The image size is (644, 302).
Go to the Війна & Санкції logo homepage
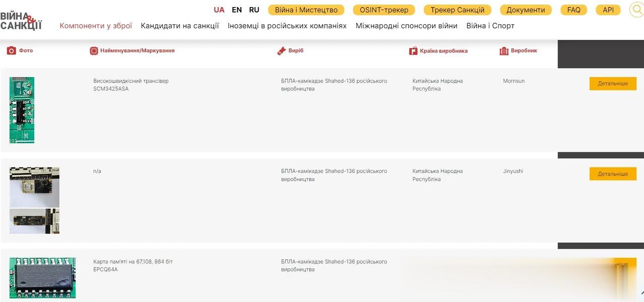pyautogui.click(x=21, y=22)
